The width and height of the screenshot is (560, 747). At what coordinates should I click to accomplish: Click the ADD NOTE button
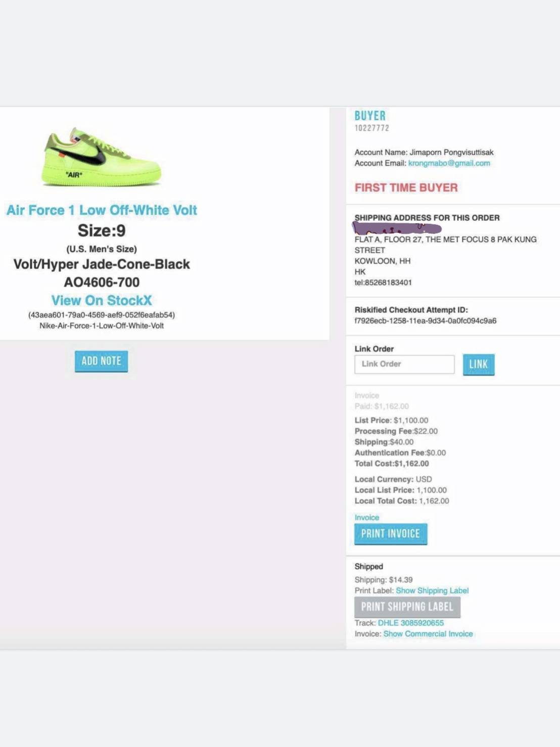(x=101, y=361)
